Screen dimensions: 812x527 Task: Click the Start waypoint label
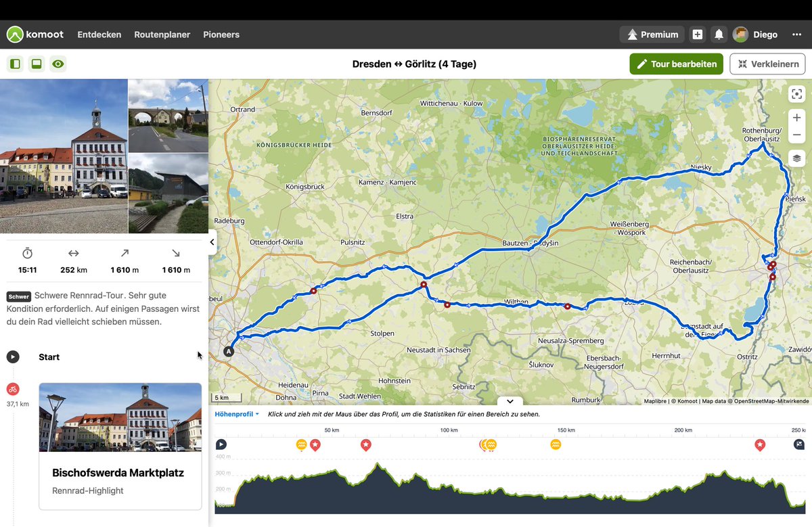[49, 357]
